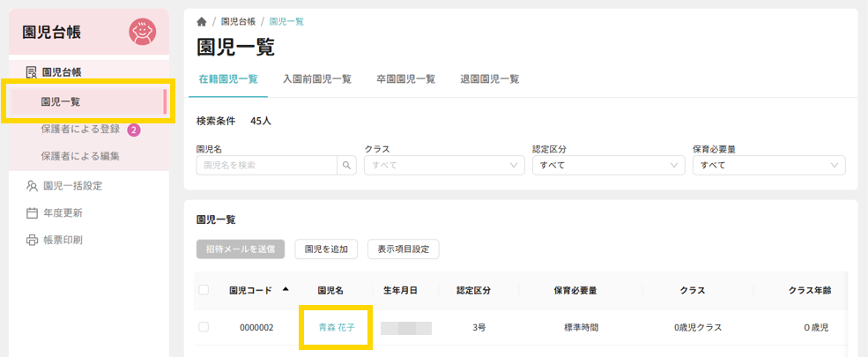Click the search magnifier icon
The height and width of the screenshot is (357, 868).
[x=346, y=165]
